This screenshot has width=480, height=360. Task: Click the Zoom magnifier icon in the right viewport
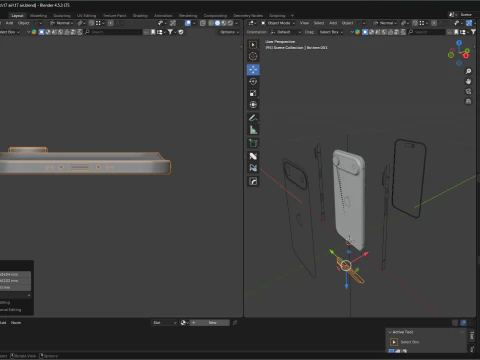click(x=468, y=71)
